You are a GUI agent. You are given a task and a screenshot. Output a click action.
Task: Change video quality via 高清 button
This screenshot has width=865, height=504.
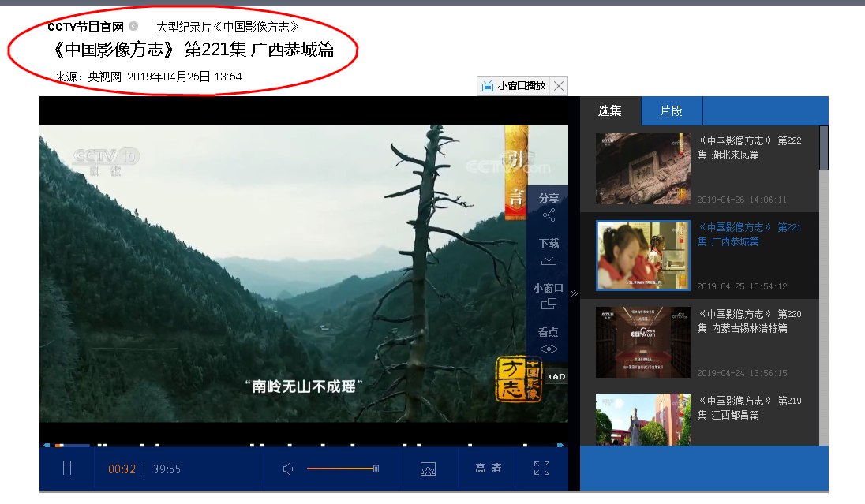tap(489, 469)
